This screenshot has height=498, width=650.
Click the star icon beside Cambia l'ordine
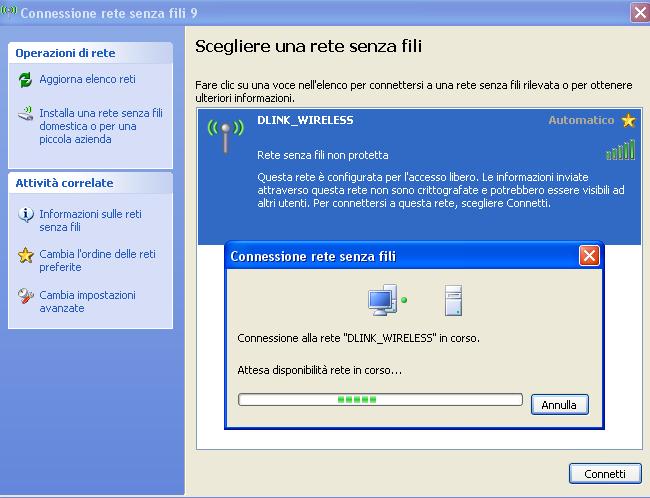[x=26, y=255]
